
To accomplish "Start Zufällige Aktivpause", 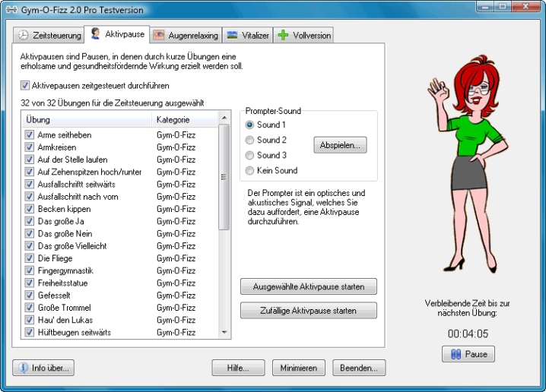I will 309,311.
